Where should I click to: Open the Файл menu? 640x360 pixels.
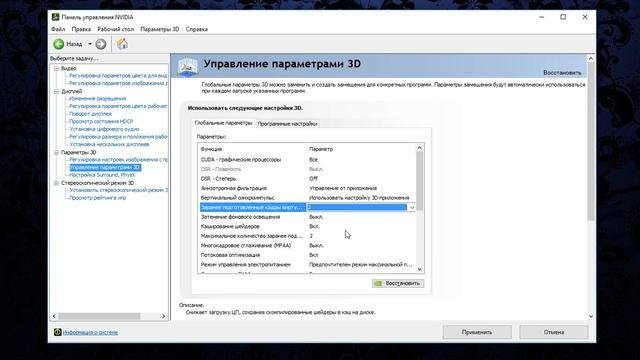tap(58, 29)
